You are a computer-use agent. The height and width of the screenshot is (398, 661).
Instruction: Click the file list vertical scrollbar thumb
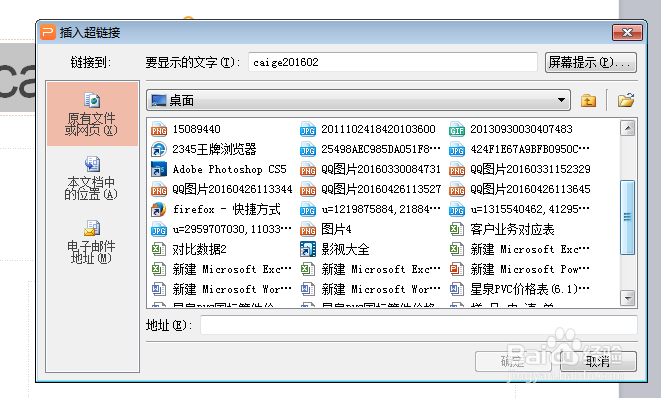[x=628, y=217]
